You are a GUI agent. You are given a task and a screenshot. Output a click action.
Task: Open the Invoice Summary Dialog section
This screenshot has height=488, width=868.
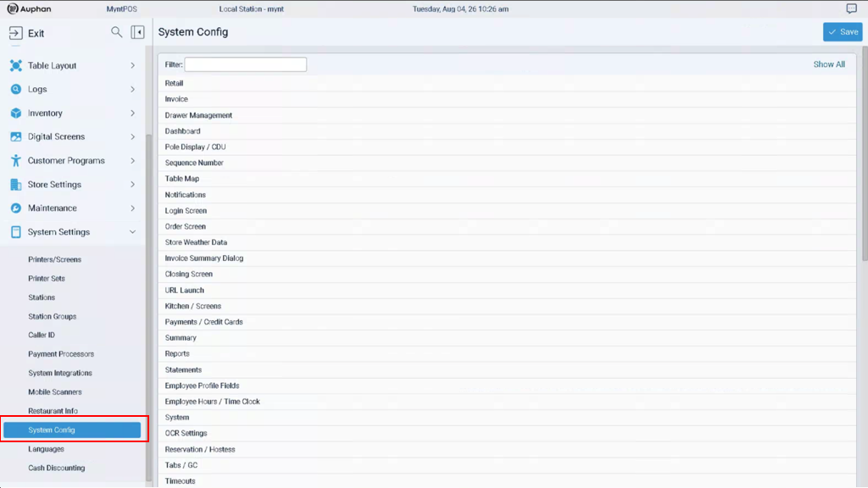coord(507,258)
